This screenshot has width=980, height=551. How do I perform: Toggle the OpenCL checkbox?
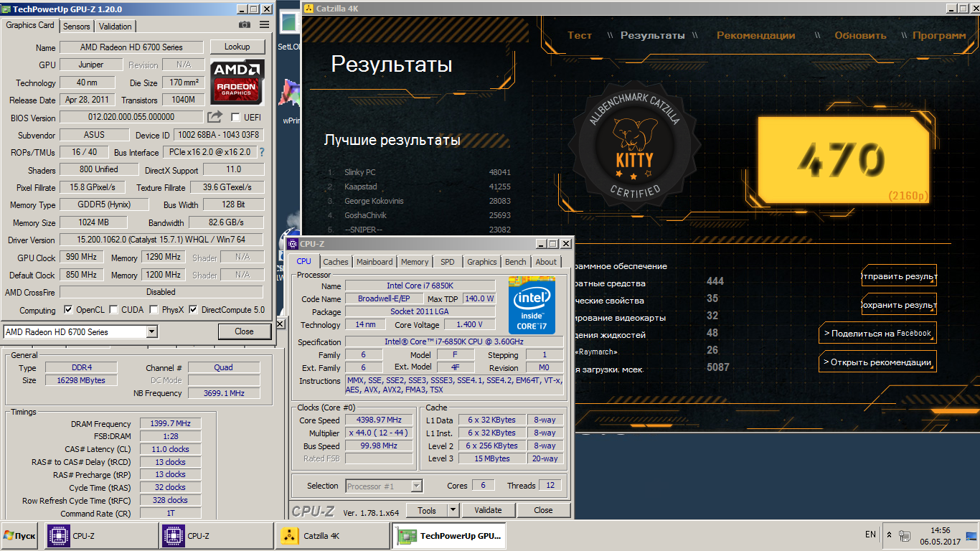click(68, 310)
